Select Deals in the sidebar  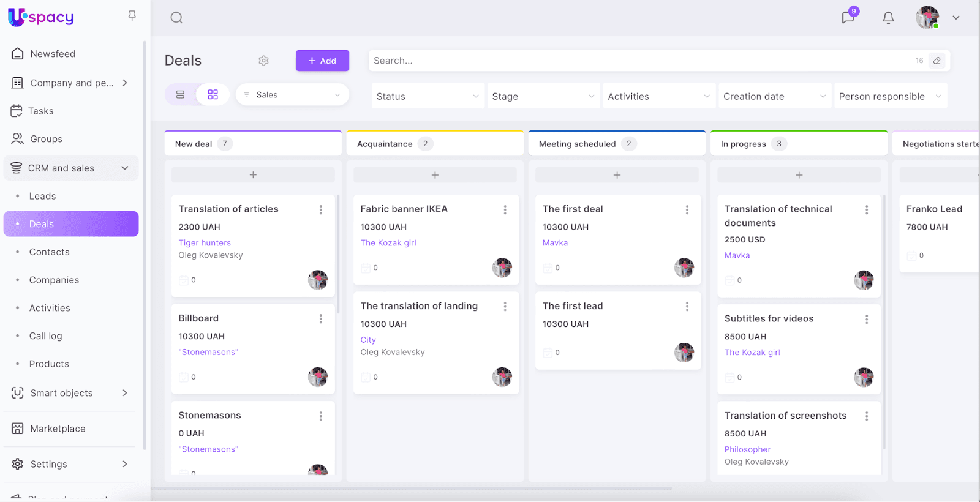(71, 224)
